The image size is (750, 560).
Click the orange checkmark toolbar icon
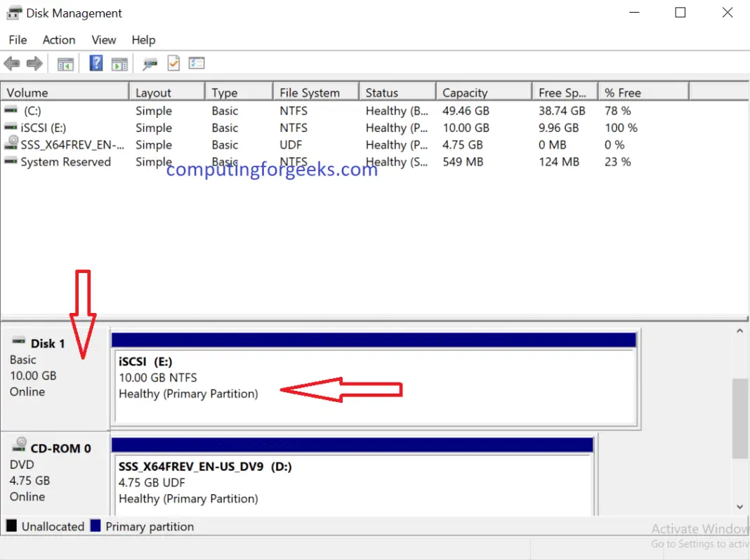pos(173,63)
